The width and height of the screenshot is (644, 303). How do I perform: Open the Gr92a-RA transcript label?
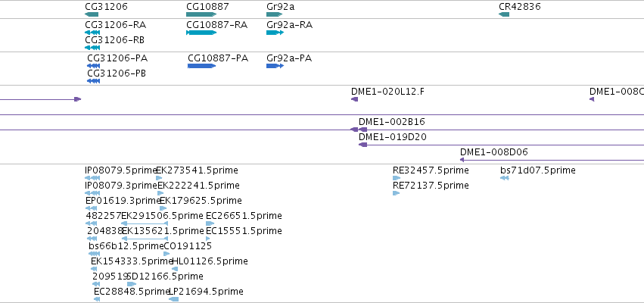pyautogui.click(x=290, y=25)
